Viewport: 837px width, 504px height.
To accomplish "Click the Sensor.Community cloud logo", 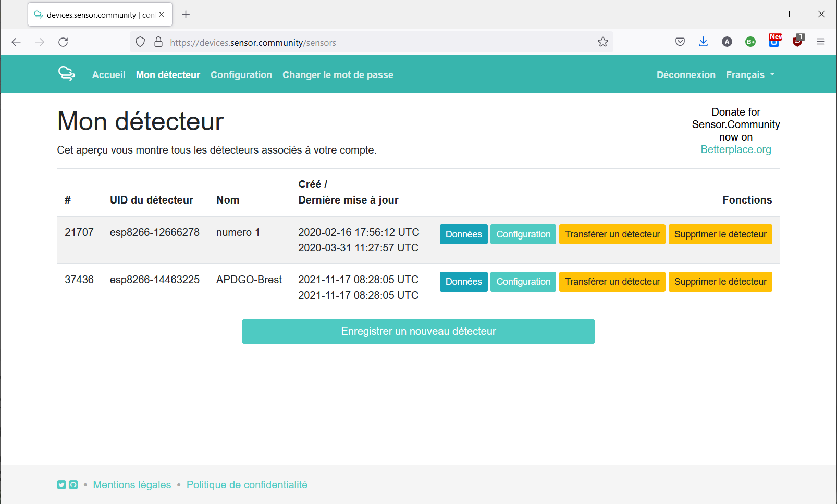I will (x=67, y=74).
